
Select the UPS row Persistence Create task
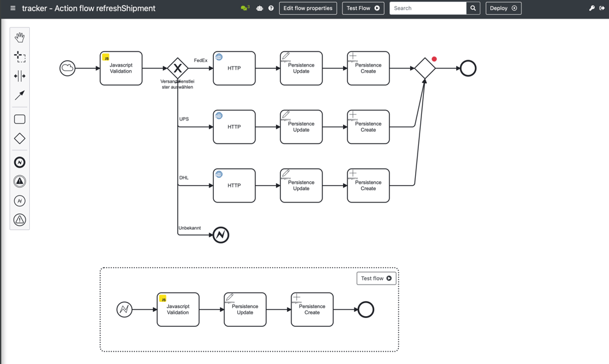click(368, 127)
